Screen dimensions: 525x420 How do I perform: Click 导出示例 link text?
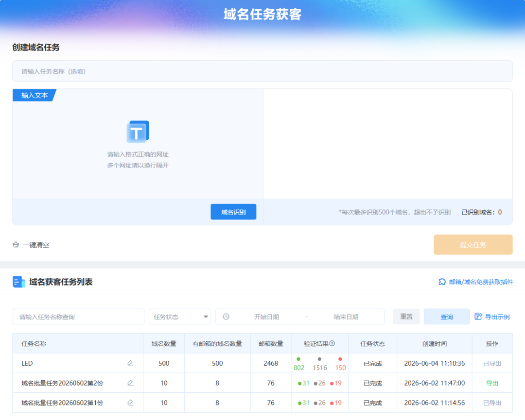tap(497, 317)
